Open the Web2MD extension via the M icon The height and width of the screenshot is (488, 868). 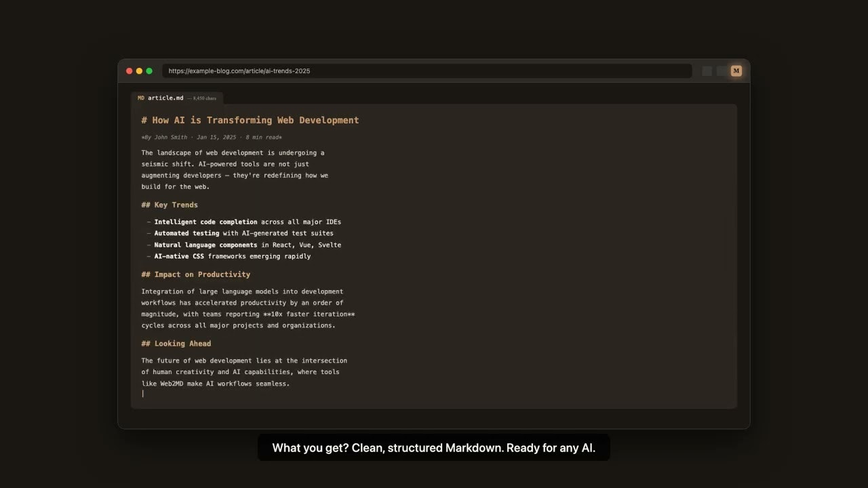[736, 70]
